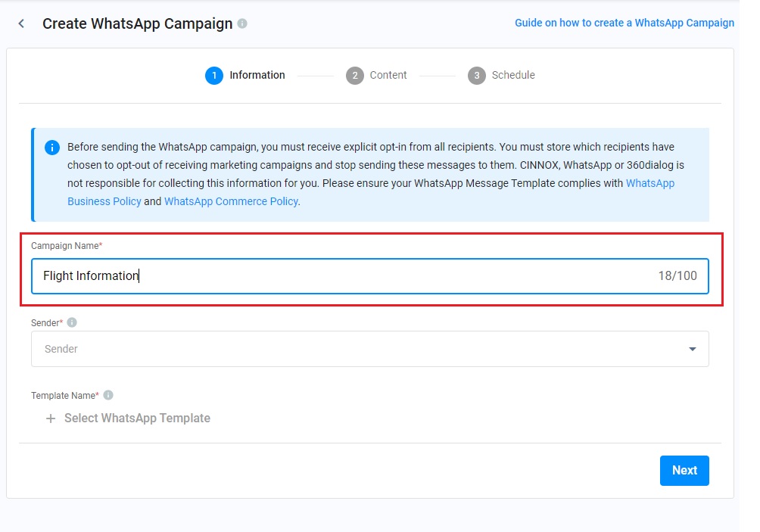This screenshot has width=760, height=532.
Task: Go back using the left chevron arrow
Action: click(21, 23)
